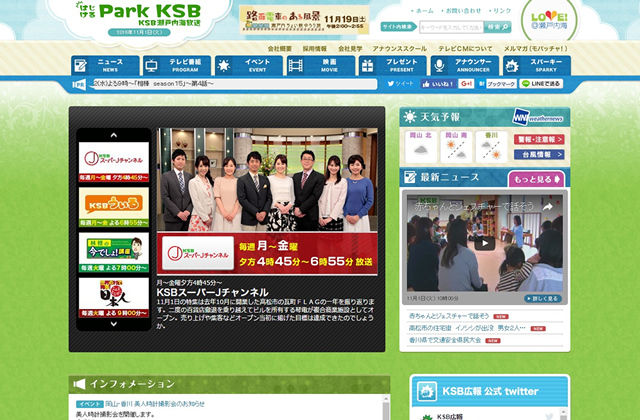Screen dimensions: 640x420
Task: Click the G+1 Google Plus button
Action: pos(466,84)
